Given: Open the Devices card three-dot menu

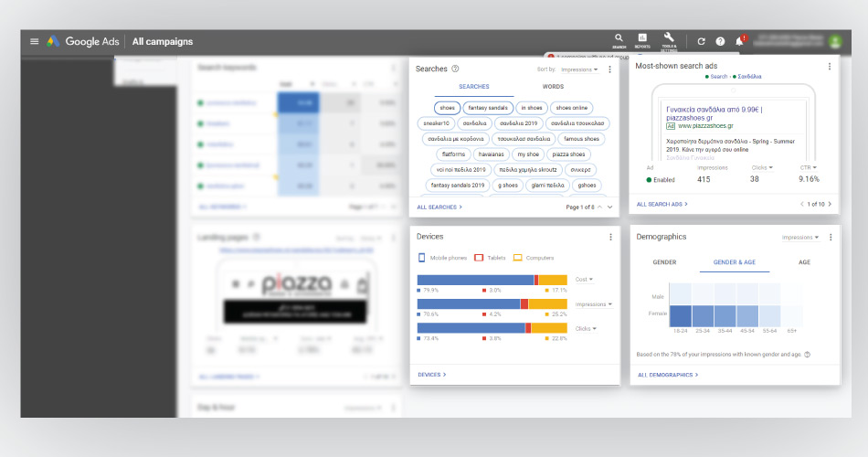Looking at the screenshot, I should [x=610, y=237].
